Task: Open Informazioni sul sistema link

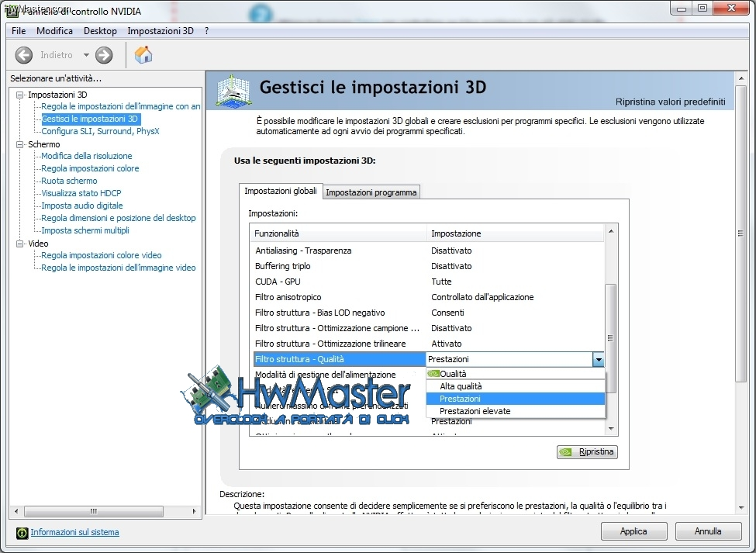Action: point(74,532)
